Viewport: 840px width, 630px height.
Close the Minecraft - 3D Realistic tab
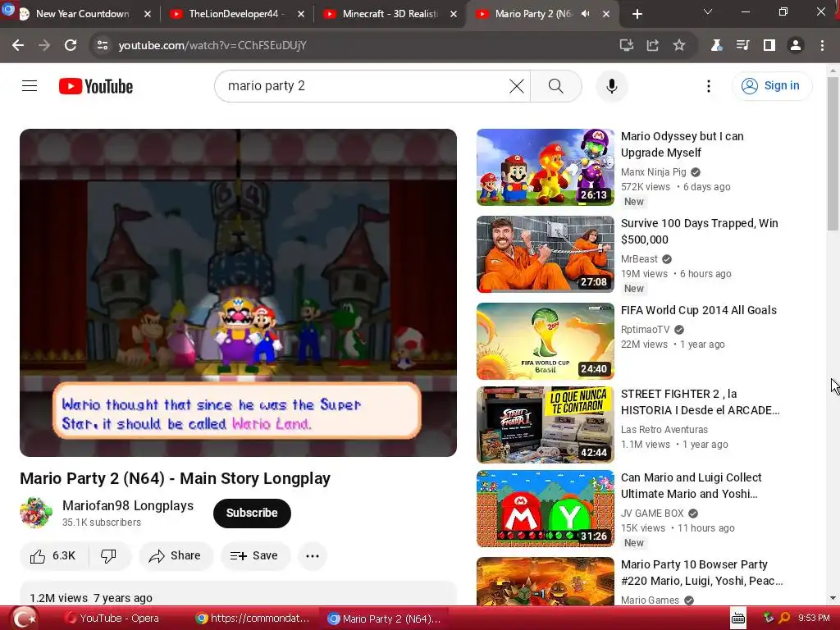click(x=454, y=14)
